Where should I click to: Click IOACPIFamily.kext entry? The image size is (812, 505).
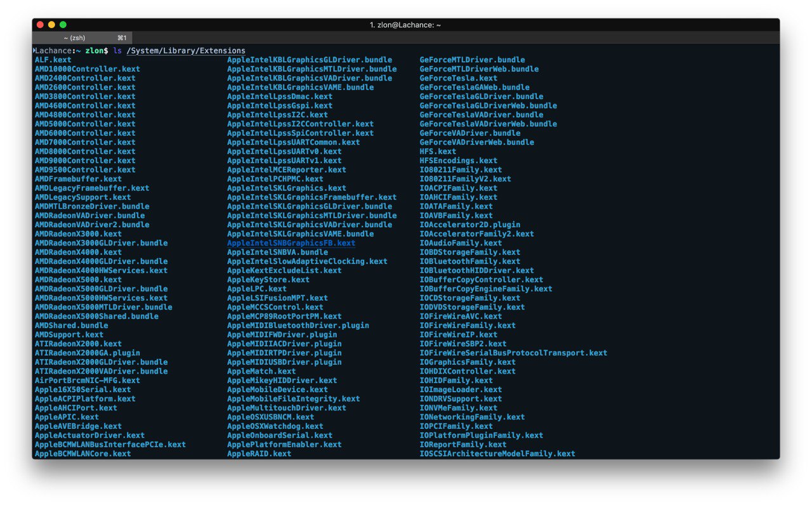459,188
